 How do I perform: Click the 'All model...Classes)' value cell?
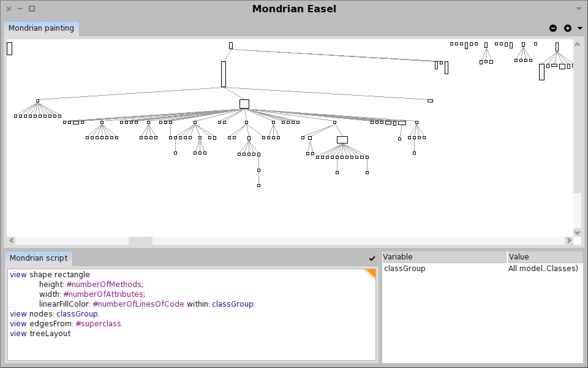coord(543,269)
